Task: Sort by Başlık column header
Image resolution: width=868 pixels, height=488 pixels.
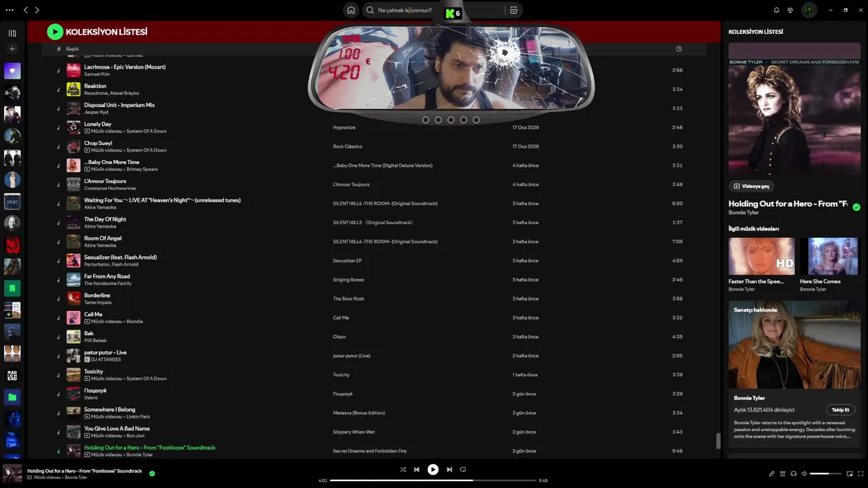Action: [73, 49]
